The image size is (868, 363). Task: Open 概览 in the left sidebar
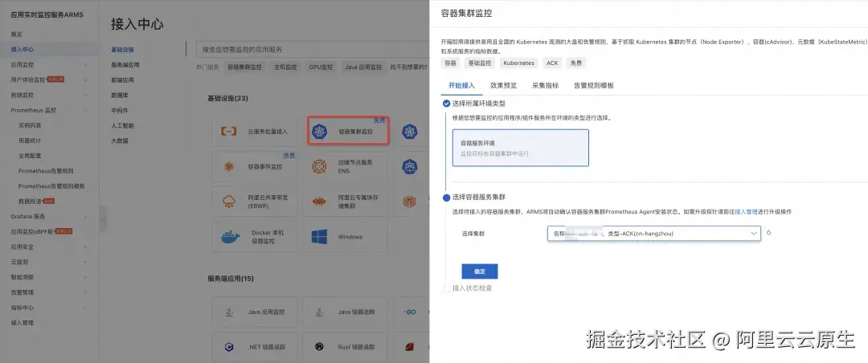point(17,35)
